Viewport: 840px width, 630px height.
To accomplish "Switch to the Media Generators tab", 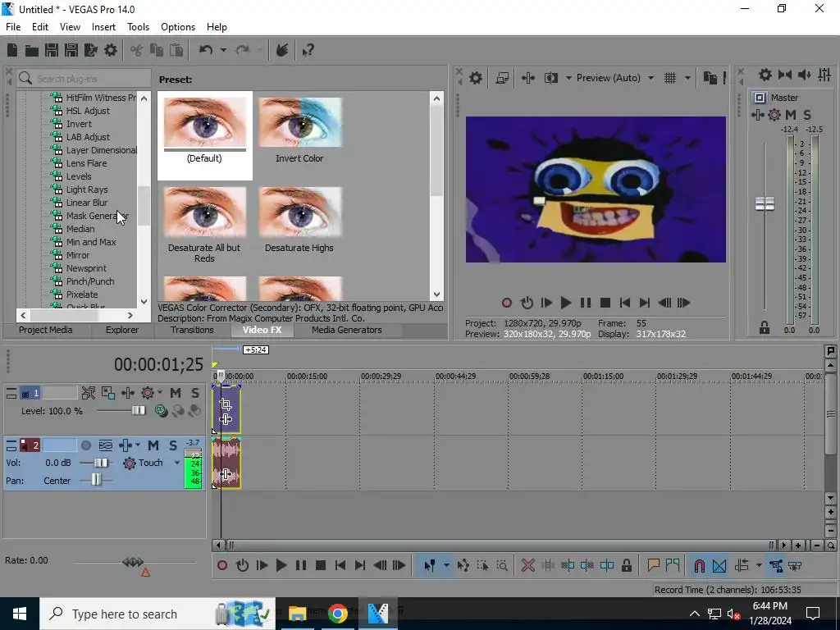I will pyautogui.click(x=347, y=330).
